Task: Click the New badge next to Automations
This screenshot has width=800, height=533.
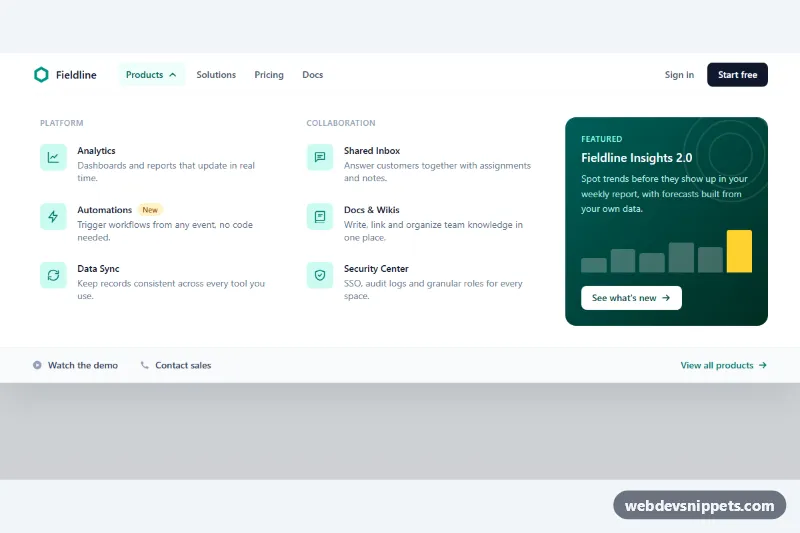Action: point(150,210)
